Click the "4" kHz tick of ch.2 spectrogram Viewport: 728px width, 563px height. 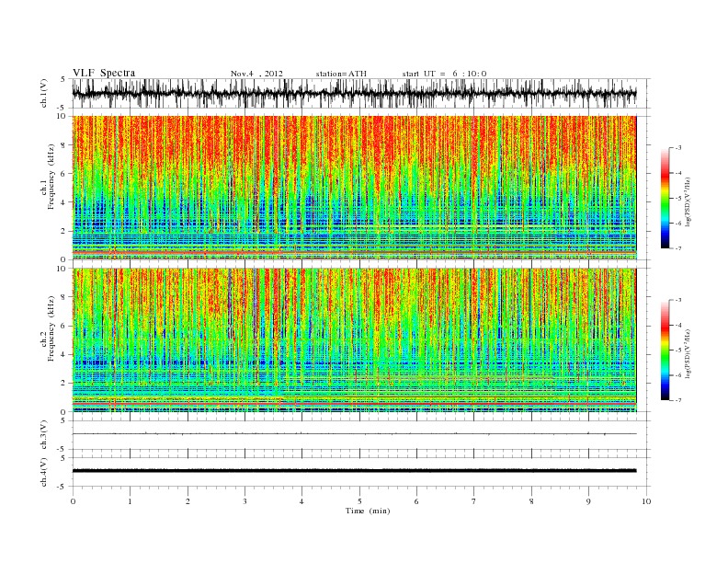point(64,354)
